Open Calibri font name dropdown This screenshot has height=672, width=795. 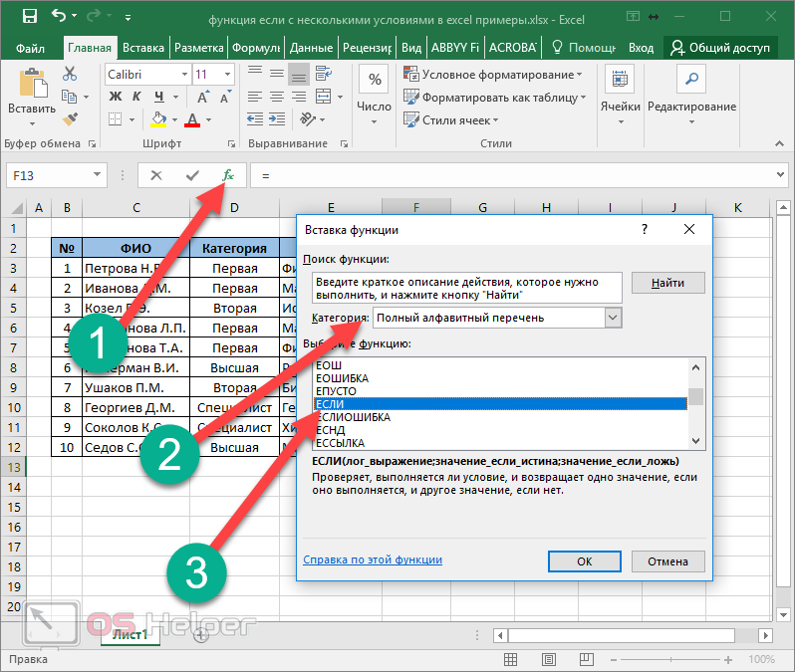184,75
